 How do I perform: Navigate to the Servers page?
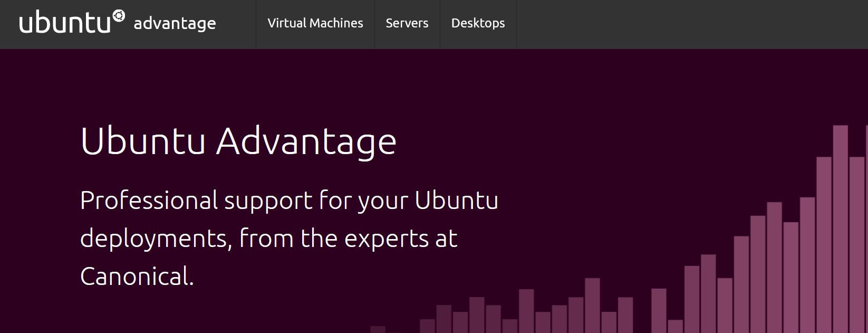coord(407,23)
